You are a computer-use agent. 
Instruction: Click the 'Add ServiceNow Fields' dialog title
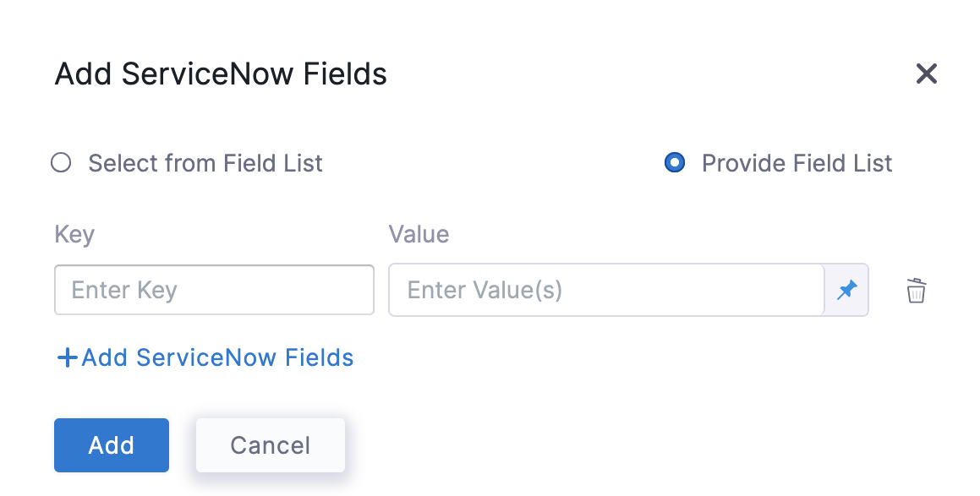221,74
